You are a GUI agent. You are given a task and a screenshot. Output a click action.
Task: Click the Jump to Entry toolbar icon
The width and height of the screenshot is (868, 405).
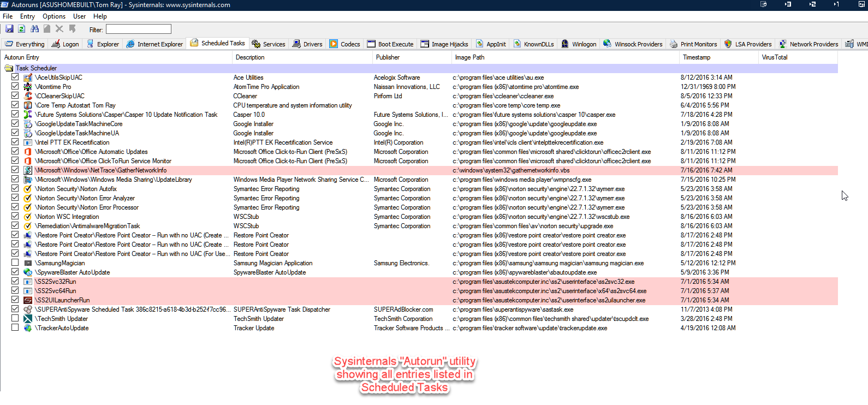coord(72,29)
